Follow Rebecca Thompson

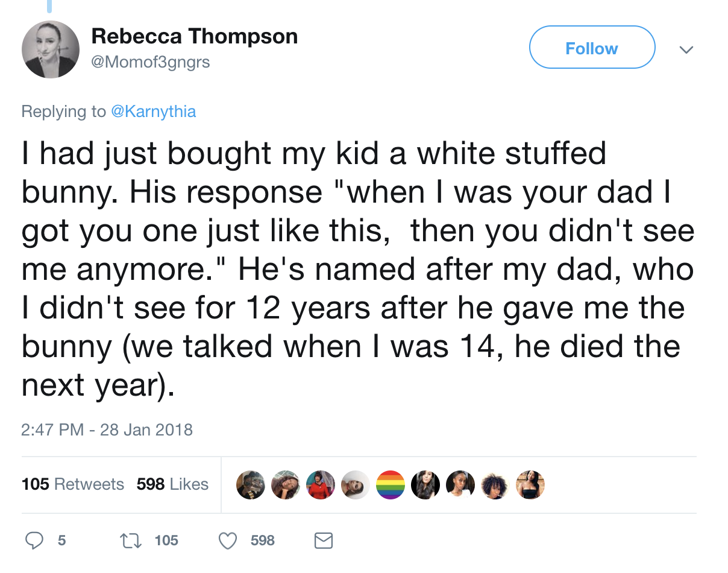point(592,48)
